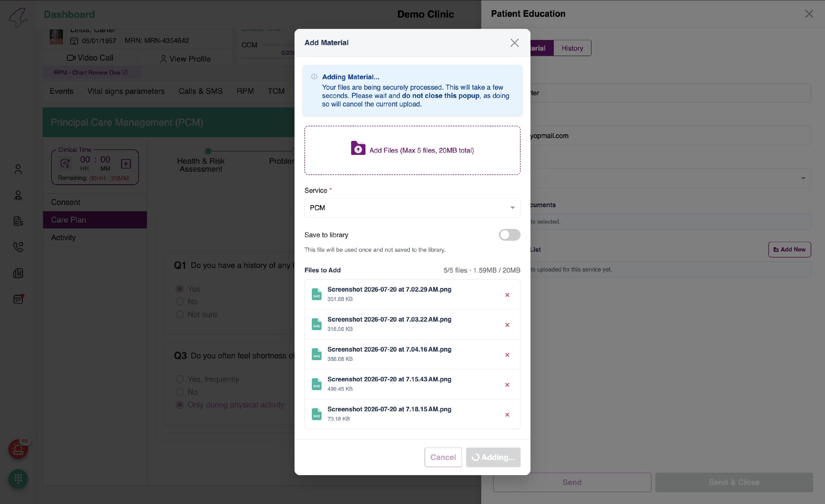Select Not sure radio option for Q1
This screenshot has width=825, height=504.
click(x=180, y=314)
